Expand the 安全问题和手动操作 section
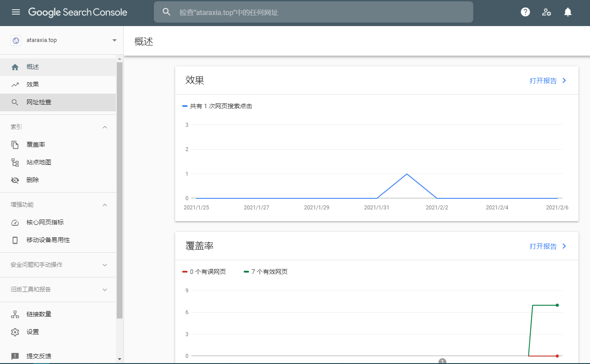This screenshot has width=590, height=364. coord(105,265)
